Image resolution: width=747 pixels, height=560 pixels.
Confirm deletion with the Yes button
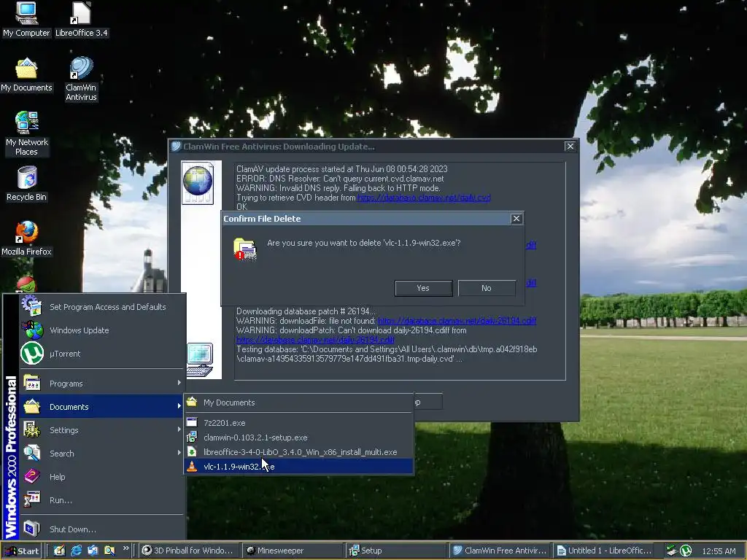[424, 288]
